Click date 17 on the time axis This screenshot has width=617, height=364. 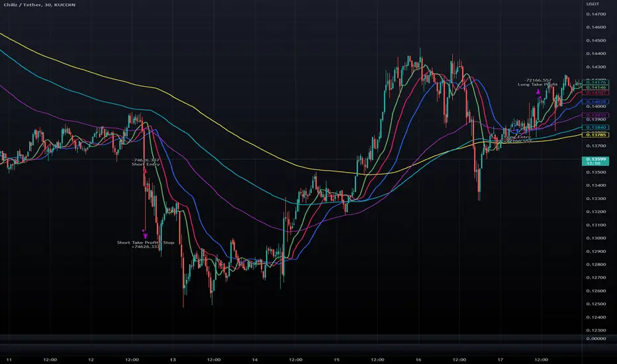tap(500, 359)
